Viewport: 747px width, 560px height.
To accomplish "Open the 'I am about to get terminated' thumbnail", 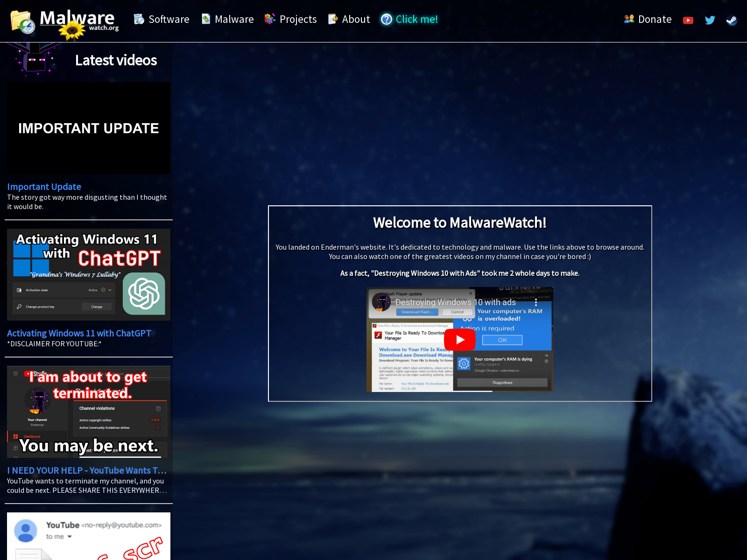I will coord(89,412).
